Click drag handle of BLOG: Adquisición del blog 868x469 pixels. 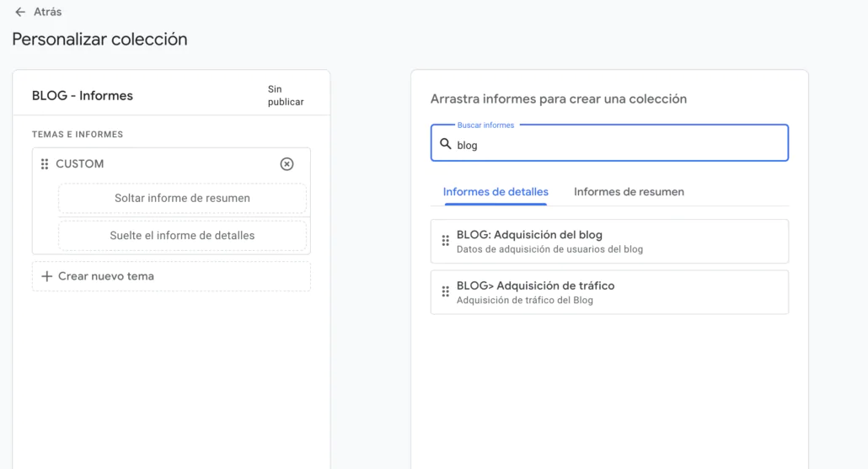pyautogui.click(x=446, y=241)
